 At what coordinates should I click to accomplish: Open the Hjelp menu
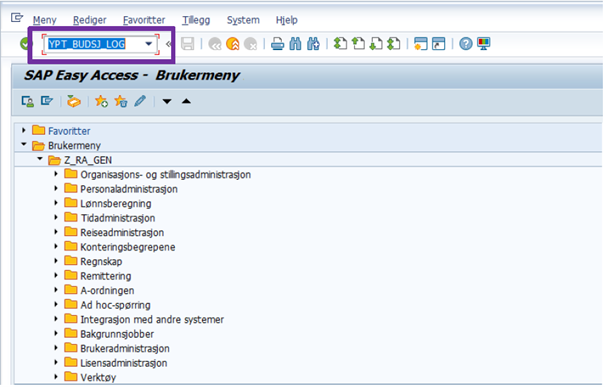287,20
